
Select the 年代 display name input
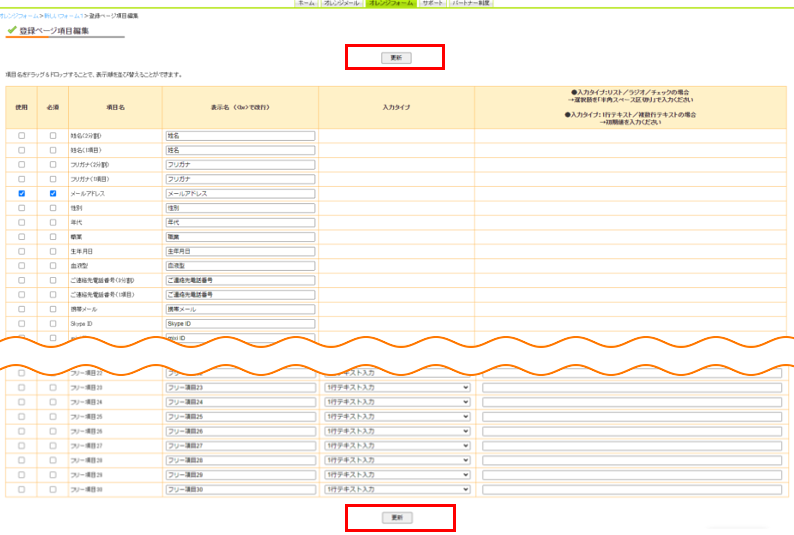coord(240,222)
